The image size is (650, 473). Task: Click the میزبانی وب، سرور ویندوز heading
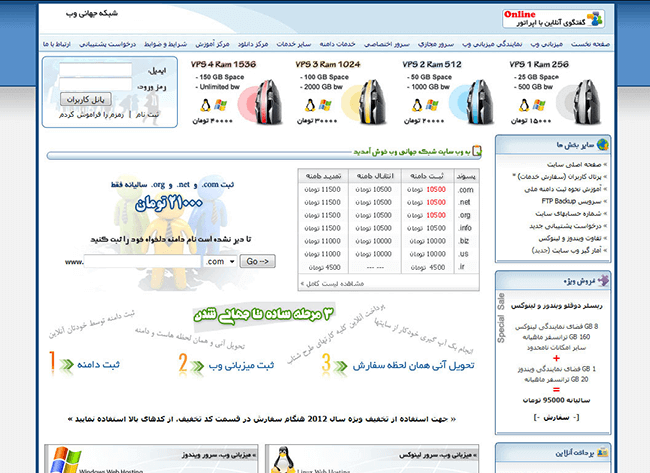(x=219, y=455)
